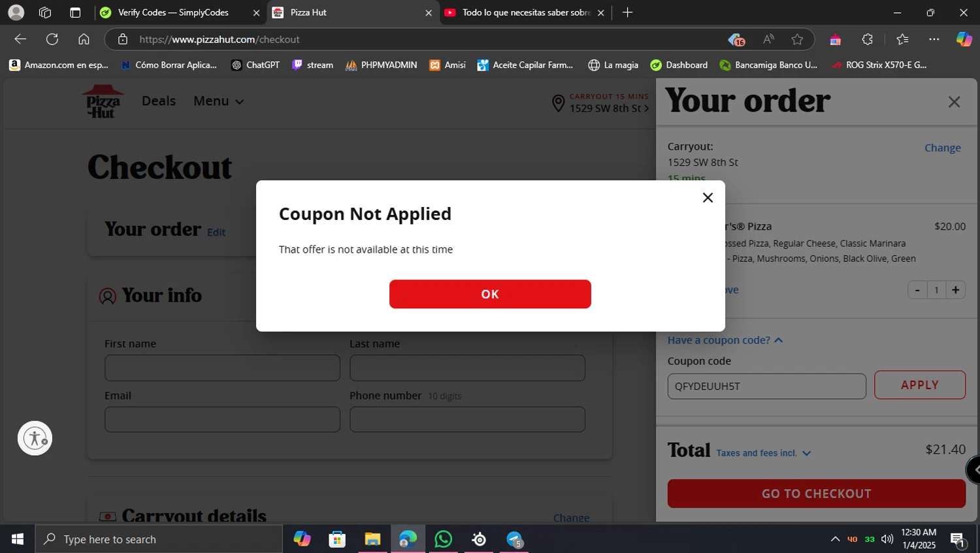980x553 pixels.
Task: Close the YouTube tab
Action: (600, 12)
